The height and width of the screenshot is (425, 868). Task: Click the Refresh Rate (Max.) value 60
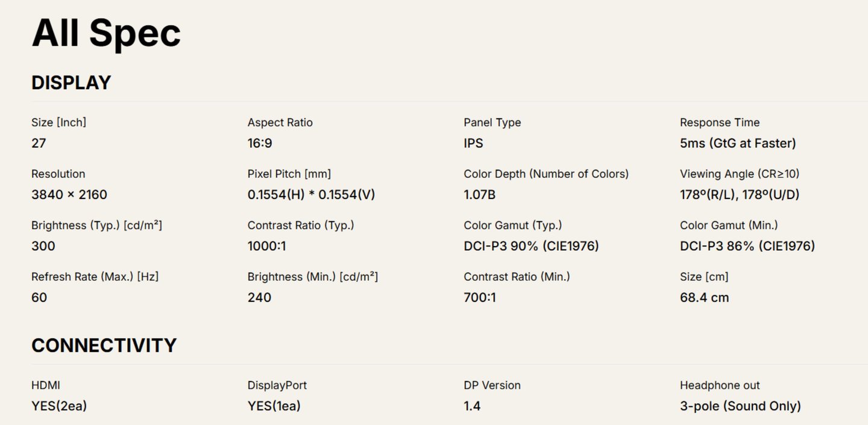[39, 297]
